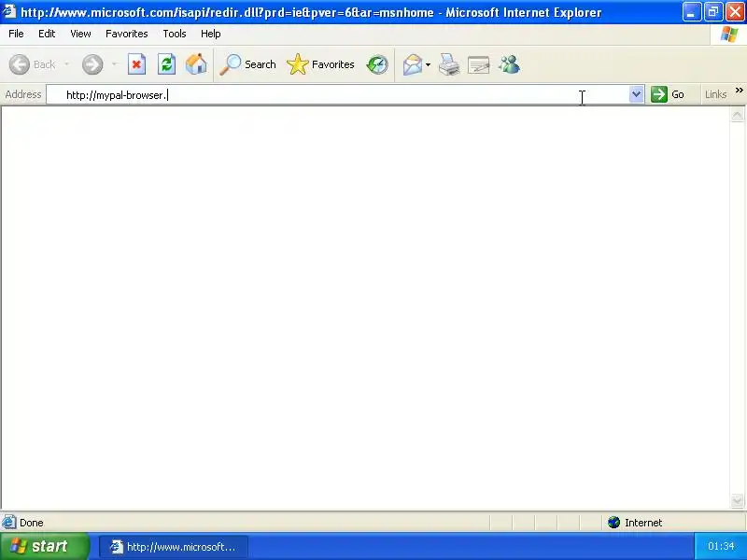
Task: Expand the Links chevron overflow
Action: click(740, 90)
